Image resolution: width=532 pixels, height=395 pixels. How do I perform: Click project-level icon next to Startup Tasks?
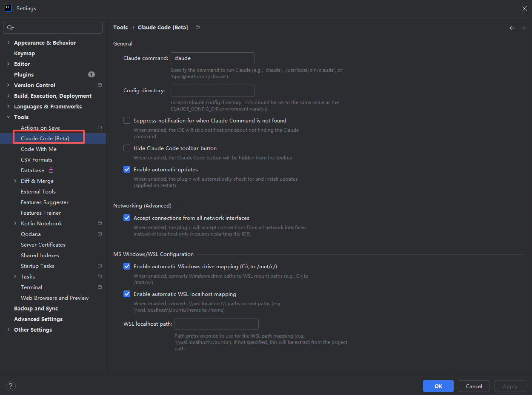point(100,266)
